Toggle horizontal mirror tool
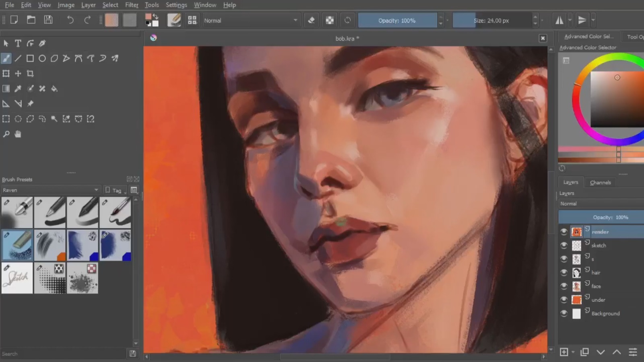644x362 pixels. [559, 20]
